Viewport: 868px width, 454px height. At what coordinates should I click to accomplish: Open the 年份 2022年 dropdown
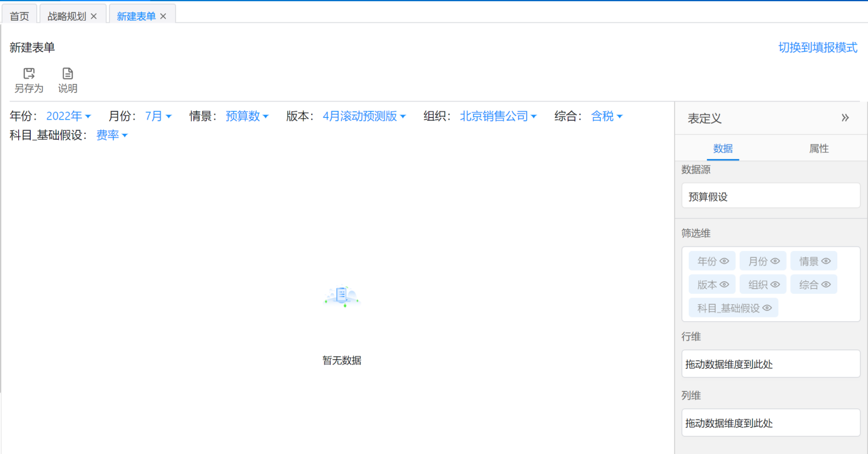[68, 116]
